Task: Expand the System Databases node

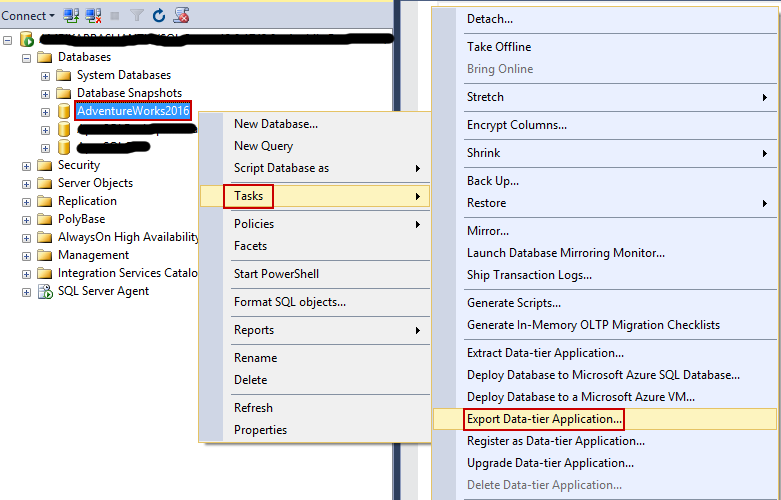Action: 45,75
